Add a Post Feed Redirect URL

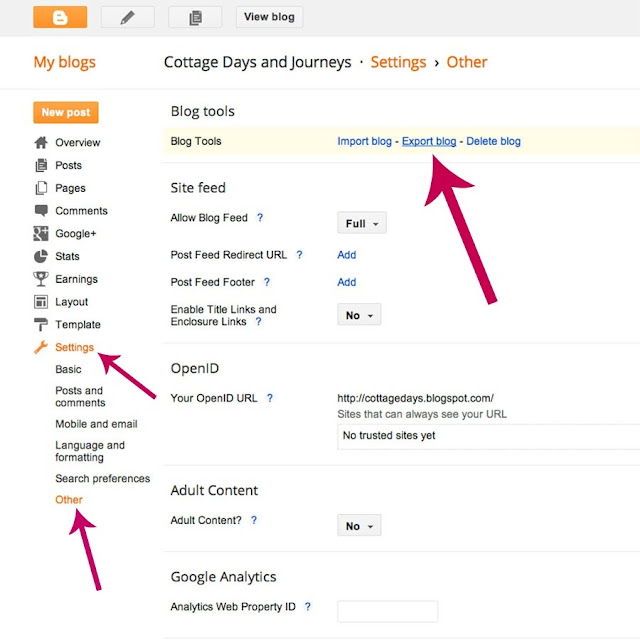pyautogui.click(x=347, y=255)
